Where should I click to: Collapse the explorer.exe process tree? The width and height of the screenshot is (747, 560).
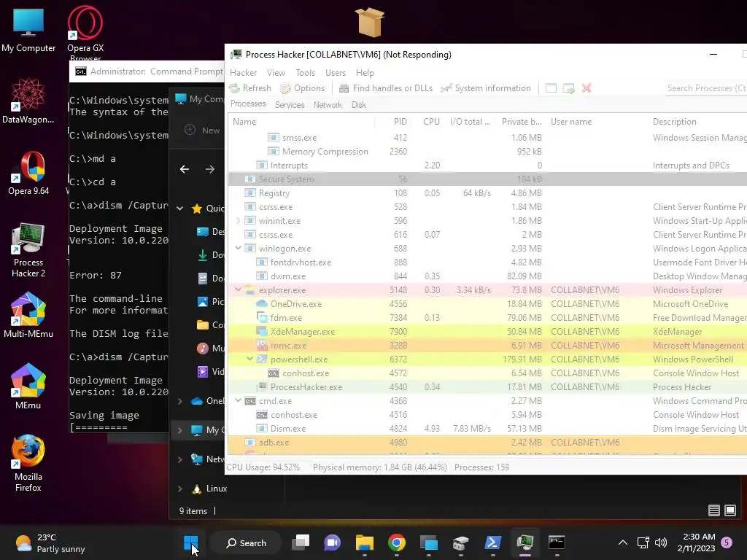239,290
